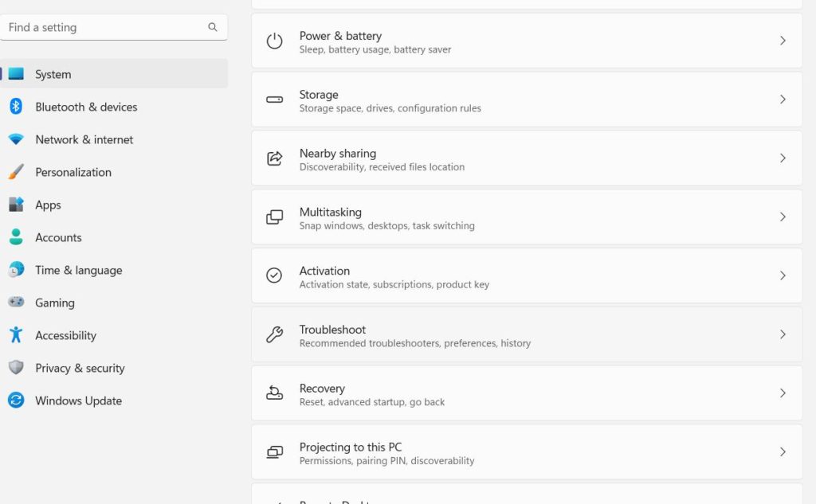Open the Troubleshoot title
Image resolution: width=816 pixels, height=504 pixels.
coord(332,330)
